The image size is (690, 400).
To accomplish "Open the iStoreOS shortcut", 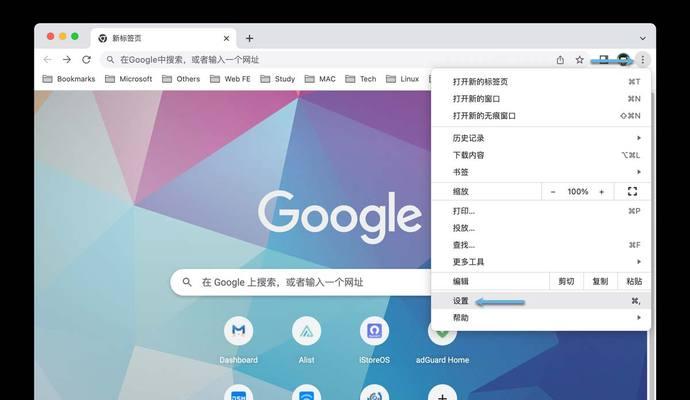I will [374, 340].
